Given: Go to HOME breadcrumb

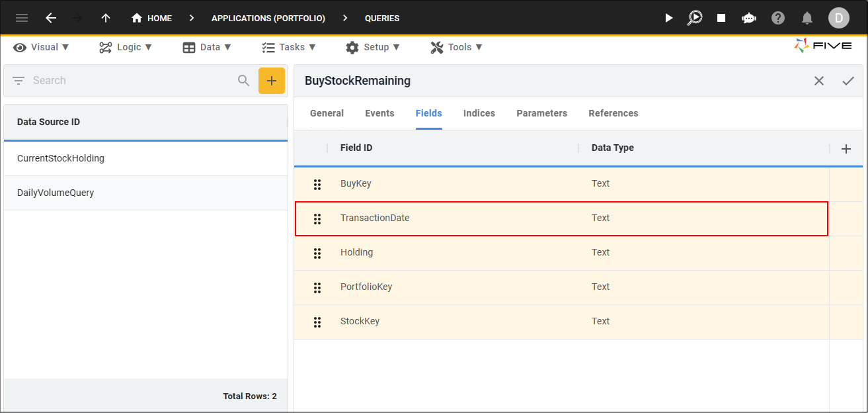Looking at the screenshot, I should pyautogui.click(x=151, y=18).
